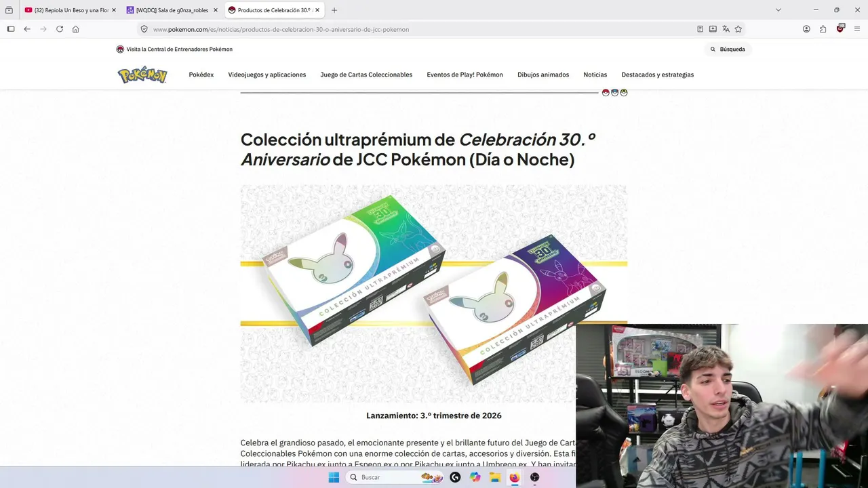Go forward to the next page

point(43,29)
